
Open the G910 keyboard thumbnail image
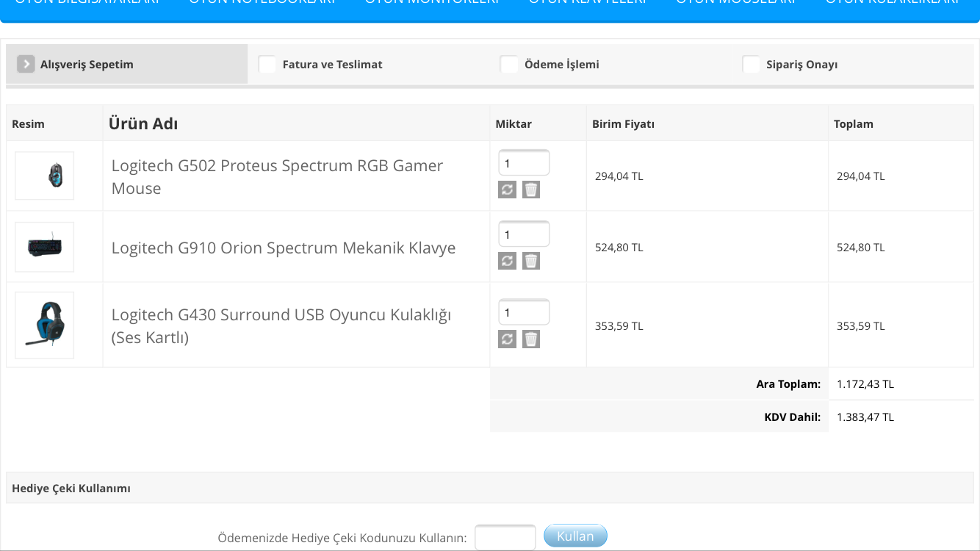45,247
